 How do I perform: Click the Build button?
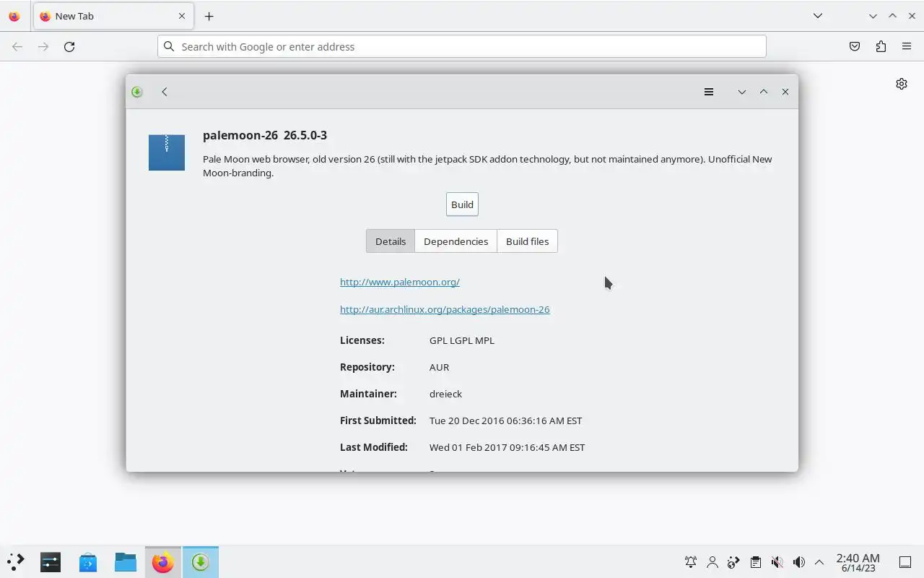pos(462,204)
